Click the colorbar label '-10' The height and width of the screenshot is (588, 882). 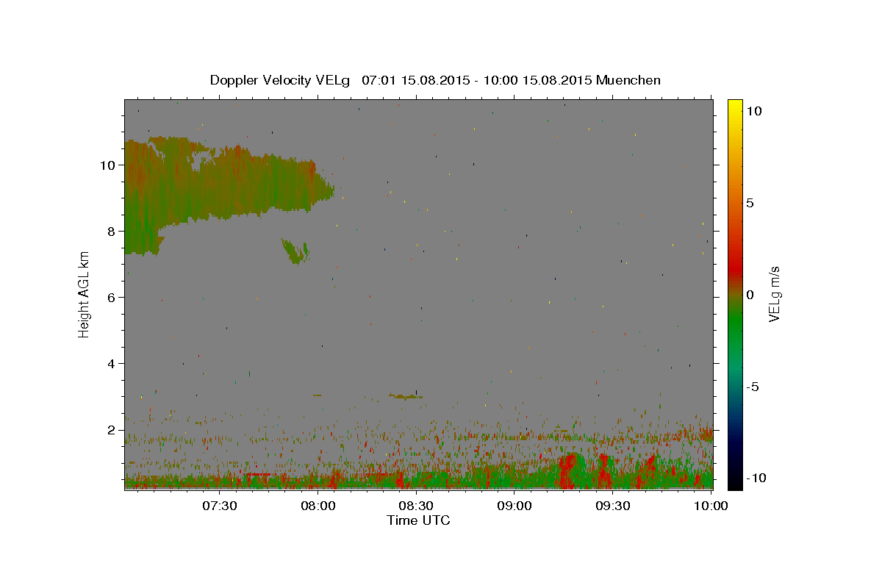[x=756, y=478]
